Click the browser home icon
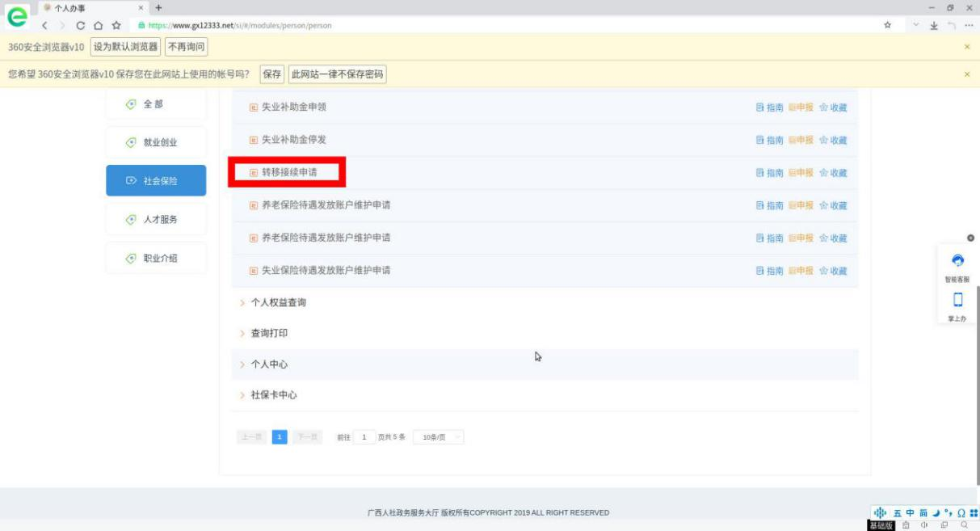The width and height of the screenshot is (980, 531). pyautogui.click(x=99, y=25)
